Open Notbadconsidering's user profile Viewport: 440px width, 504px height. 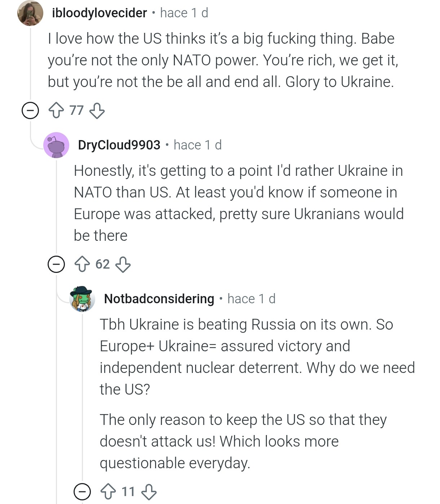pyautogui.click(x=159, y=299)
